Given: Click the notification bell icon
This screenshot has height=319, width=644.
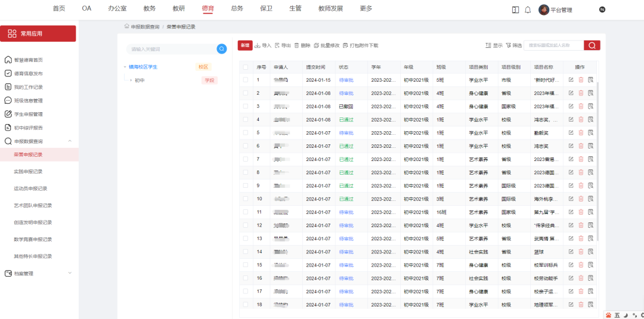Looking at the screenshot, I should 528,10.
